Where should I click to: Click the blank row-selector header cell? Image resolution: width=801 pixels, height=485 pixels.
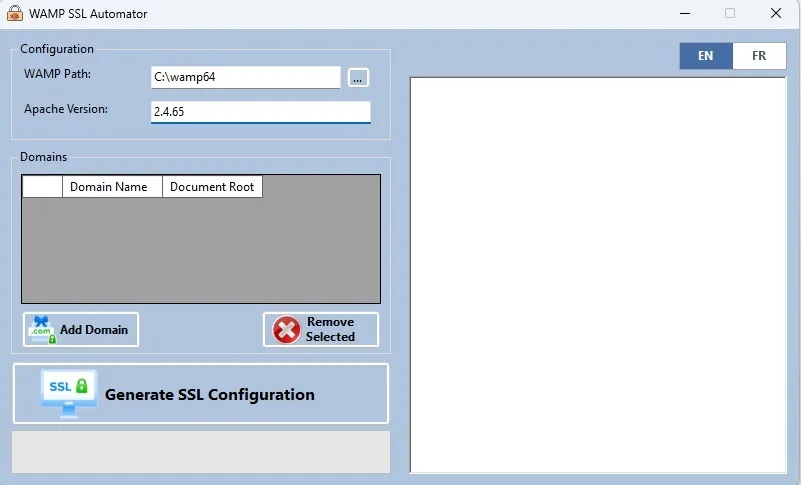click(42, 187)
